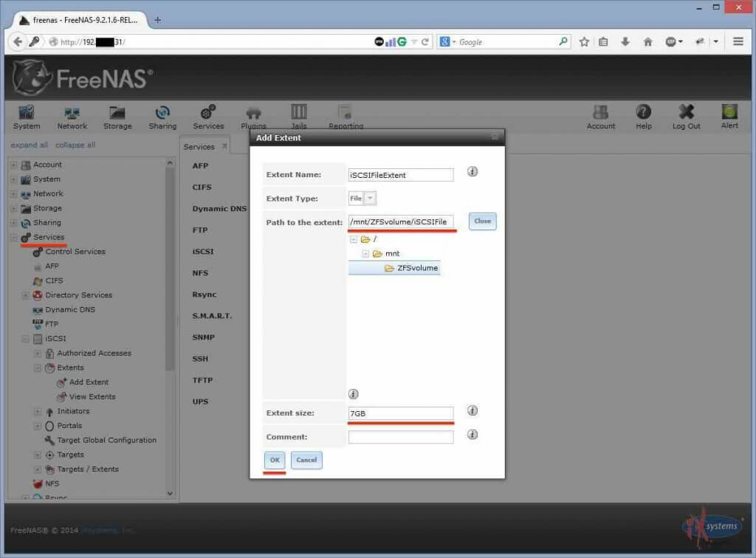
Task: Open the Sharing toolbar icon
Action: tap(162, 117)
